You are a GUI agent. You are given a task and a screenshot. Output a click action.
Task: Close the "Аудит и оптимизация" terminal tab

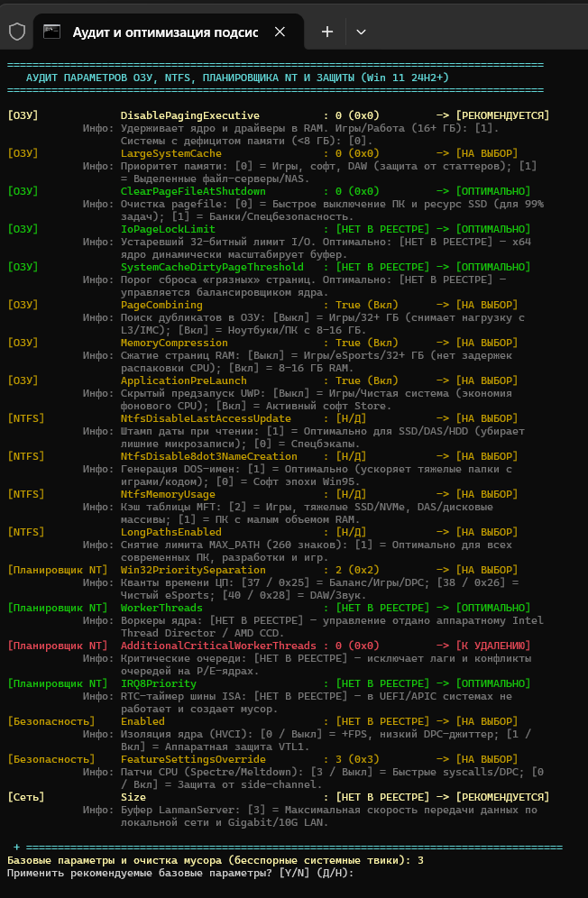[x=280, y=32]
